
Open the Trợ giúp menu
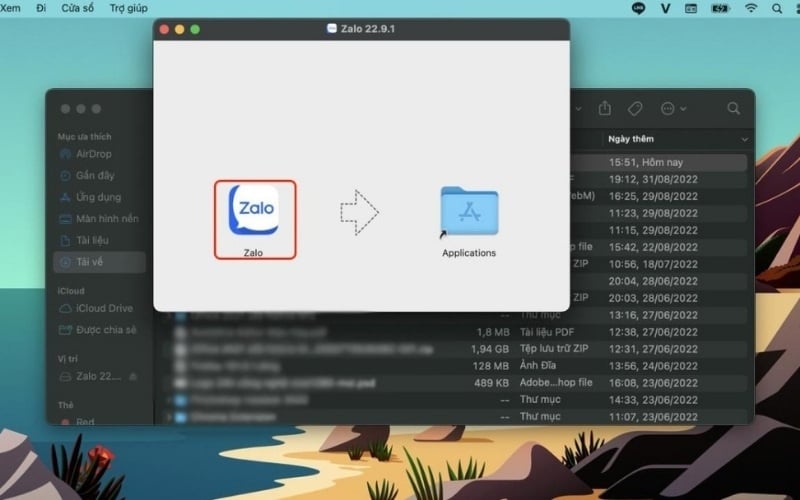coord(129,8)
